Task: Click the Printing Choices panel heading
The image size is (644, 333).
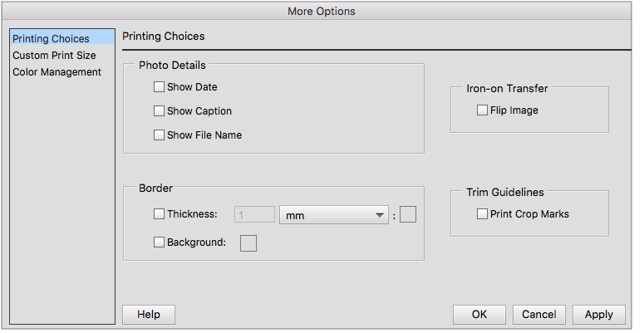Action: tap(164, 37)
